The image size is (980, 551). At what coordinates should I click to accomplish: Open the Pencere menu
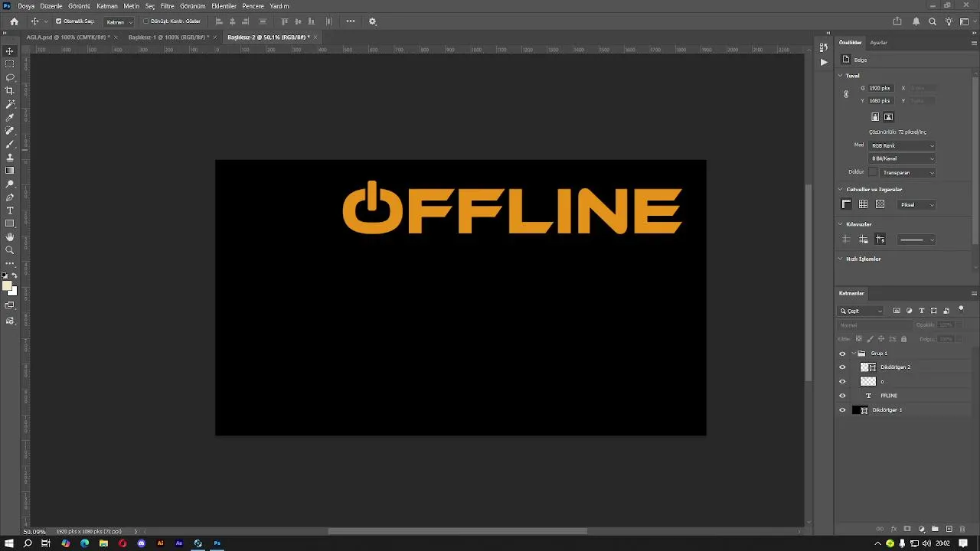click(x=253, y=6)
